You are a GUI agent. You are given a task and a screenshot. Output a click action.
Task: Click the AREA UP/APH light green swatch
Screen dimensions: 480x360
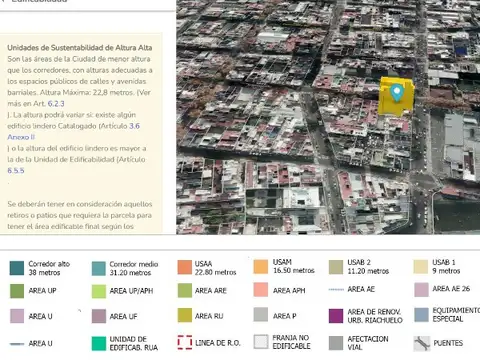pyautogui.click(x=99, y=291)
